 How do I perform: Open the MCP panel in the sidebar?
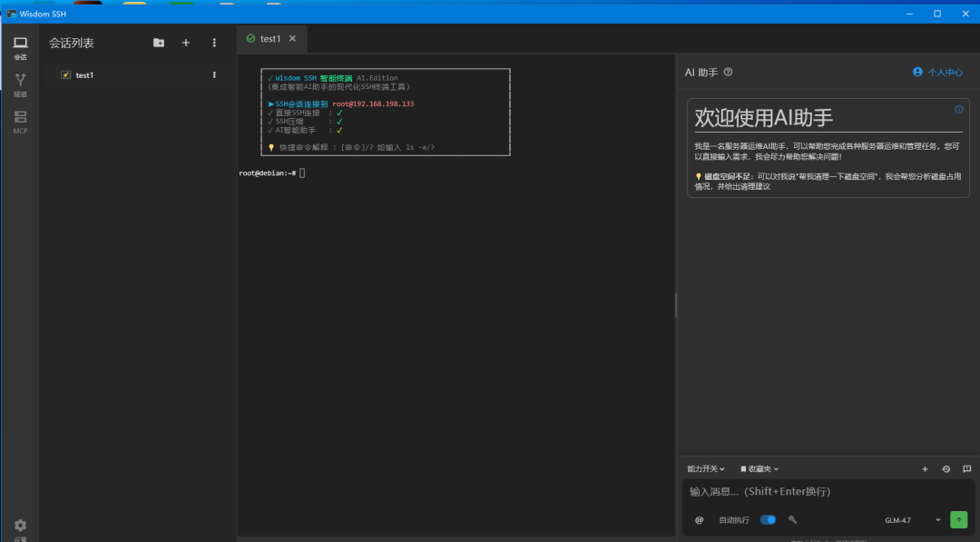(x=20, y=122)
